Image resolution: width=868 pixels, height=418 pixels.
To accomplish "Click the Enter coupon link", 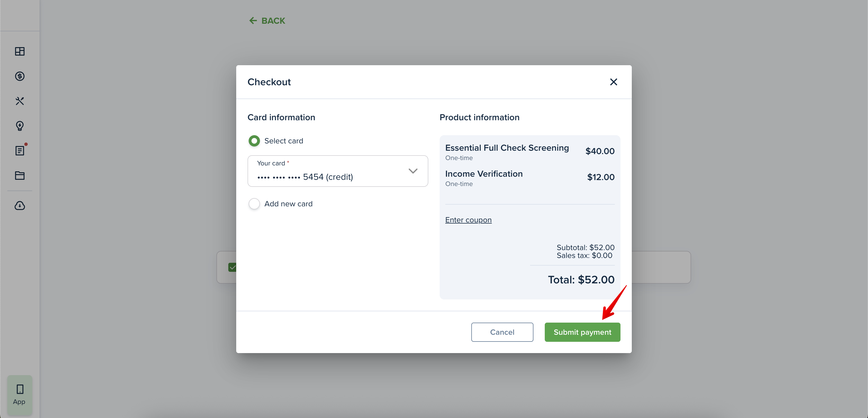I will tap(468, 220).
